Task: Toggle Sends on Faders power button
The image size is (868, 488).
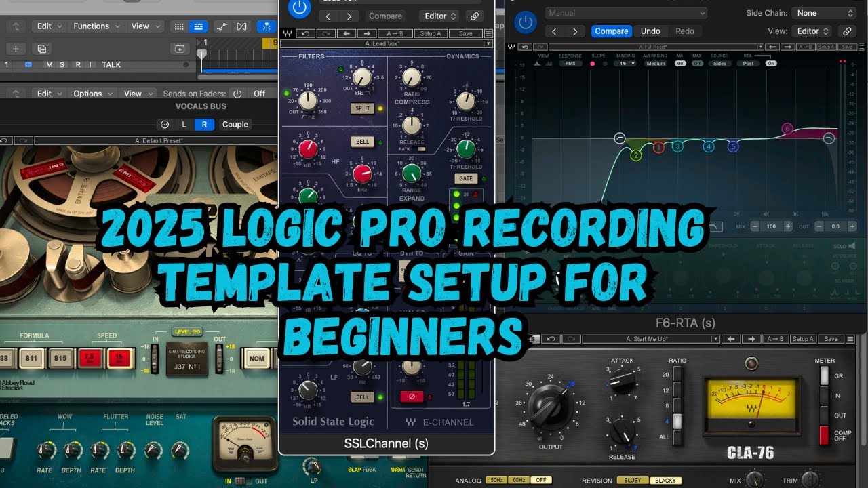Action: tap(237, 94)
